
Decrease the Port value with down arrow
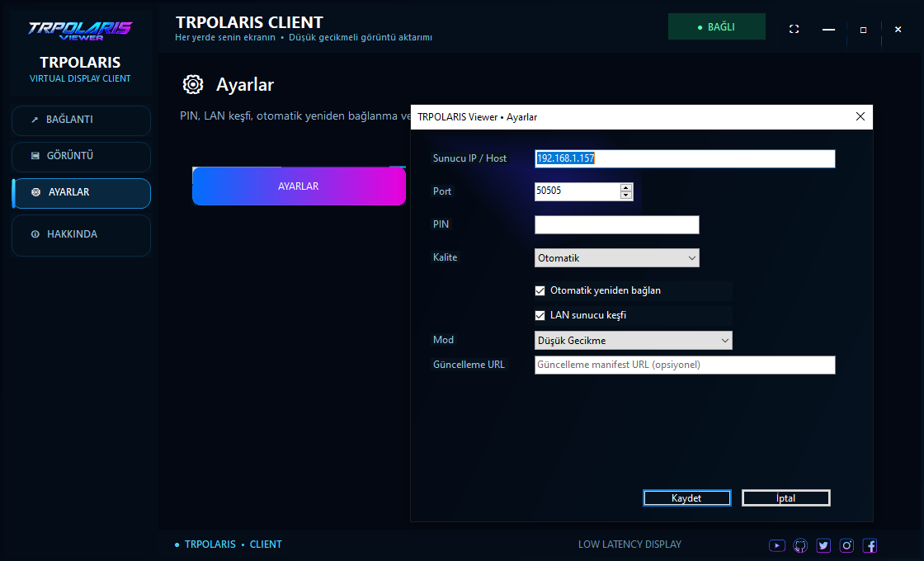tap(626, 195)
